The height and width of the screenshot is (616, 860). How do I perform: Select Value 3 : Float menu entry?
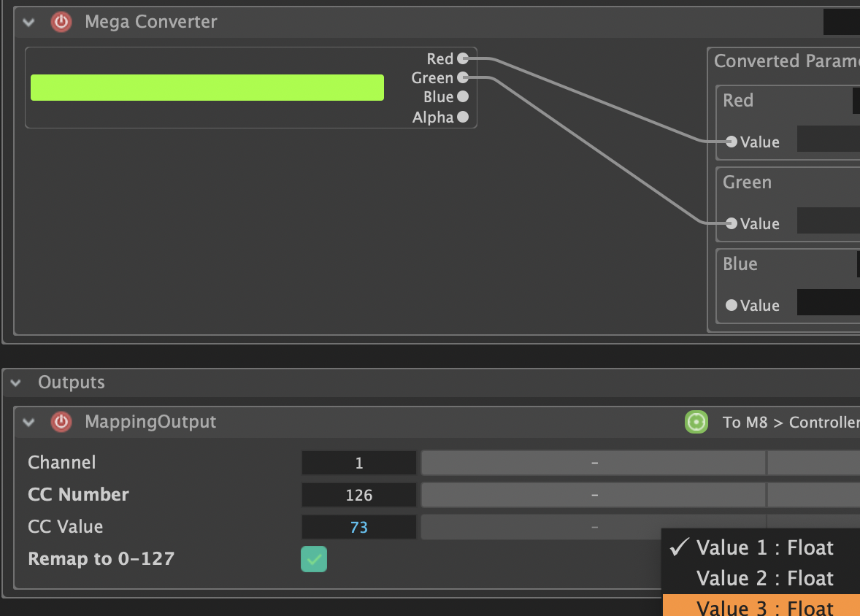coord(761,606)
